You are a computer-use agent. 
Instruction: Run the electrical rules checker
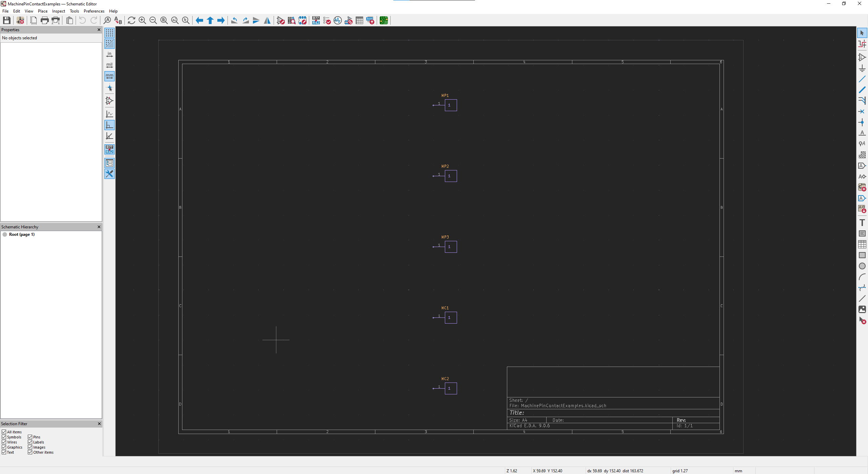327,20
